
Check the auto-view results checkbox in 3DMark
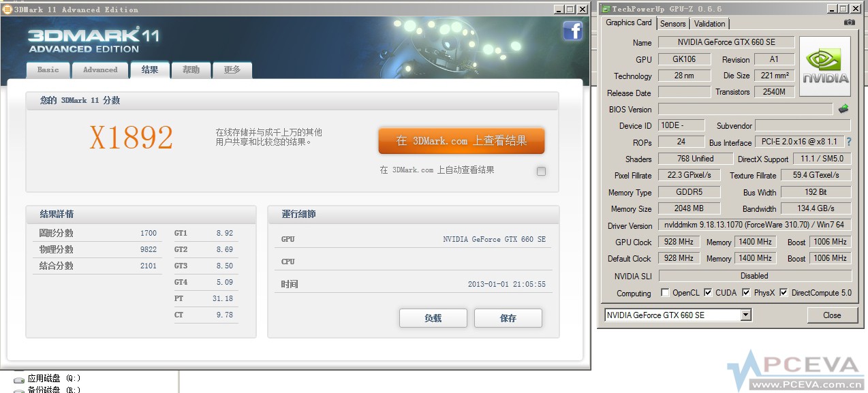point(541,171)
